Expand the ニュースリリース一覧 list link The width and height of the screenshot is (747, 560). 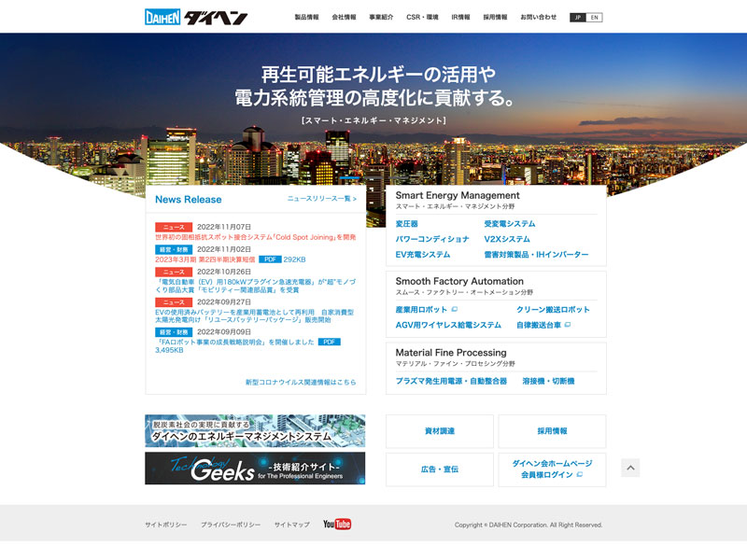321,199
